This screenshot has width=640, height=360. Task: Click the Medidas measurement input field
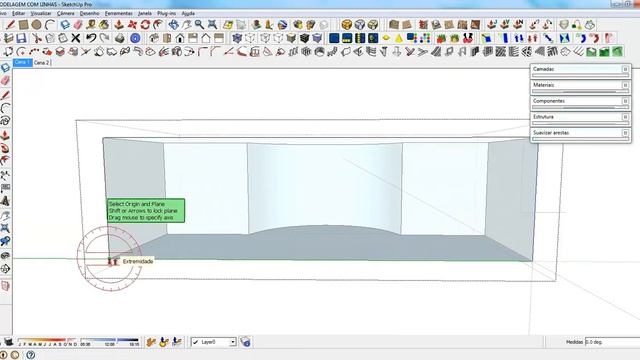612,342
